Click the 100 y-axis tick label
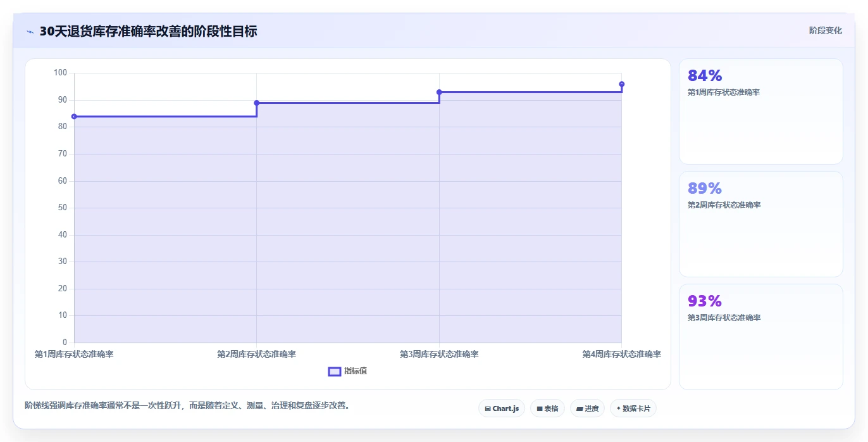 pyautogui.click(x=60, y=73)
